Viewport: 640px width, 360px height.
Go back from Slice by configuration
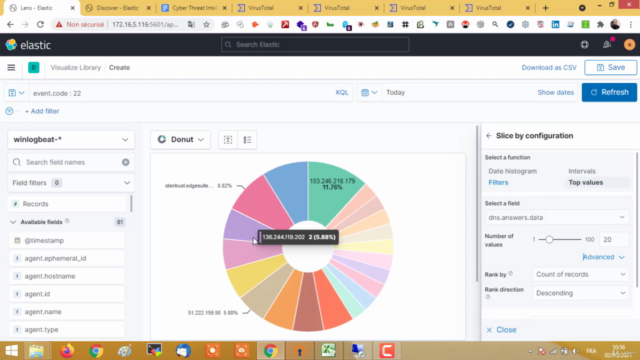489,136
